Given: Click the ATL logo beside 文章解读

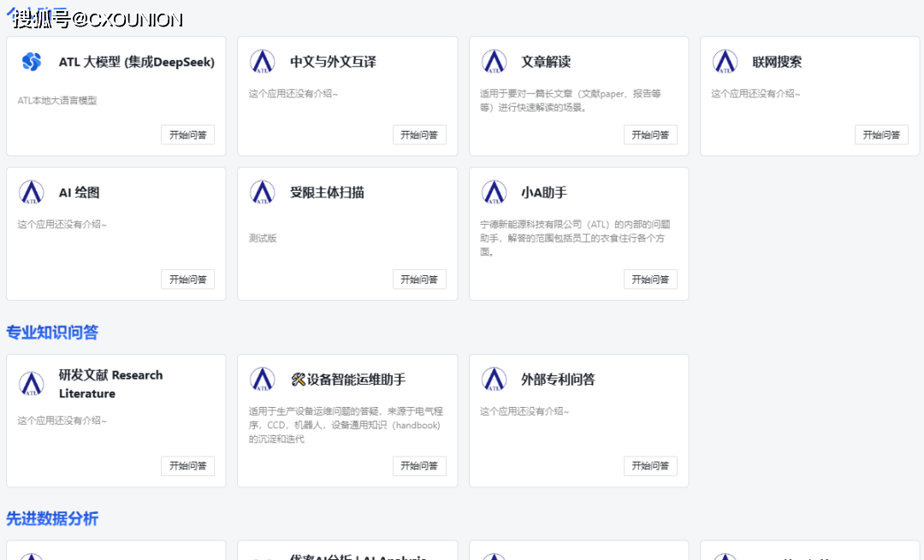Looking at the screenshot, I should [x=494, y=62].
